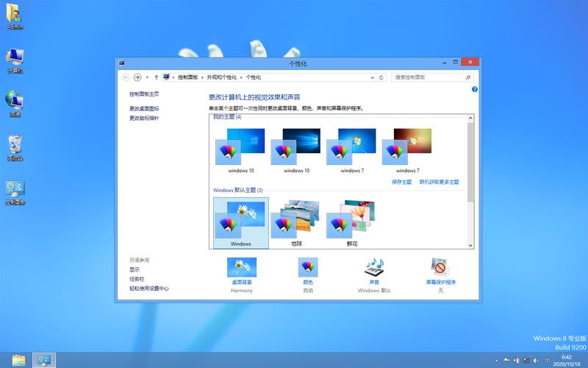Click the Windows 默认主题 (3) group header

pyautogui.click(x=237, y=191)
